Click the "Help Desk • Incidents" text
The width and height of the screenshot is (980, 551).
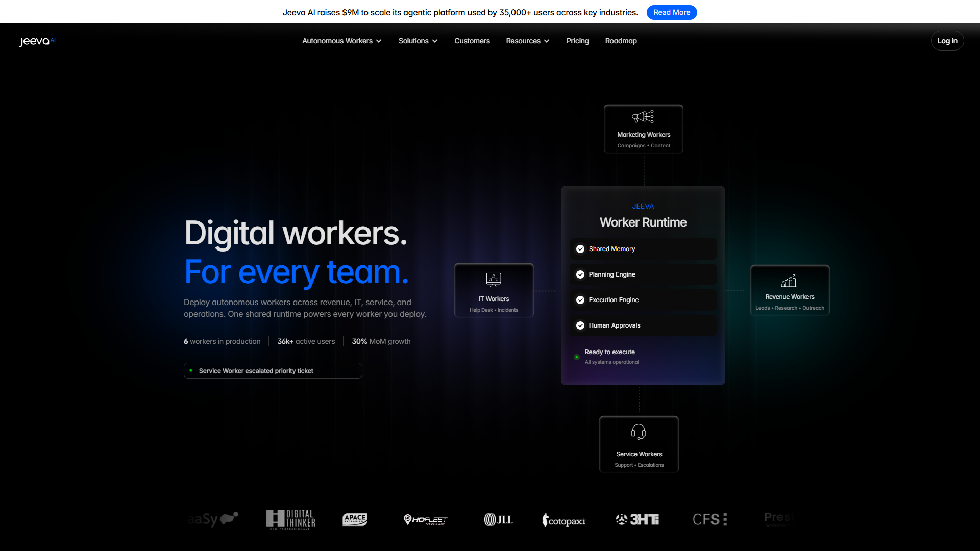click(494, 310)
